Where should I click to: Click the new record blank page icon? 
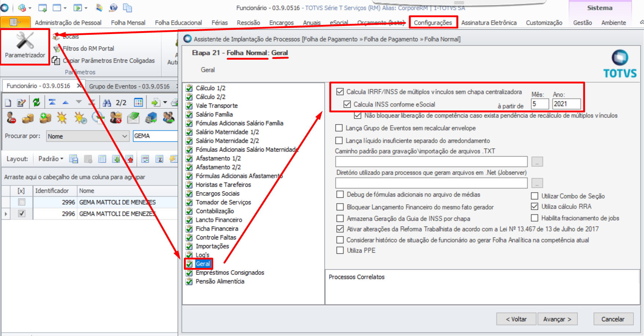[8, 103]
